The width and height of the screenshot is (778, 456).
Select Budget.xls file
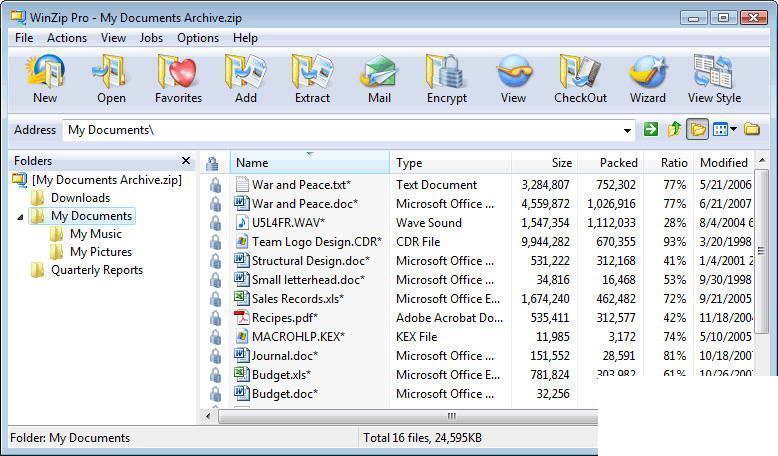[281, 375]
